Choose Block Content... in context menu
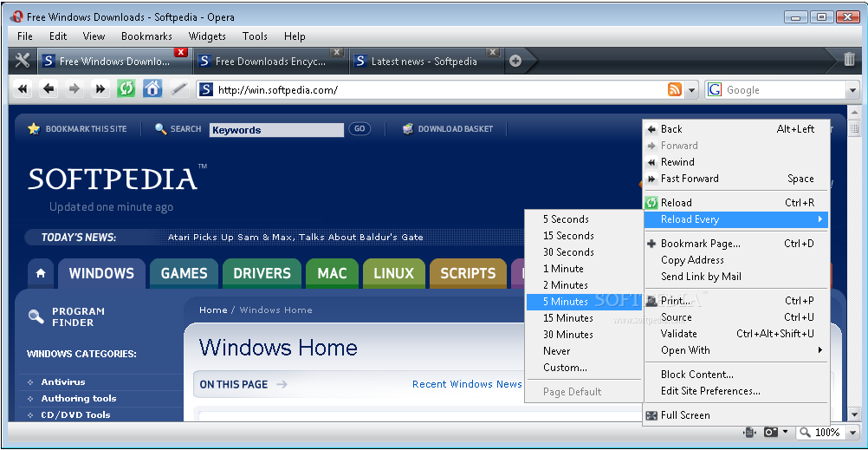The height and width of the screenshot is (450, 868). [x=735, y=375]
